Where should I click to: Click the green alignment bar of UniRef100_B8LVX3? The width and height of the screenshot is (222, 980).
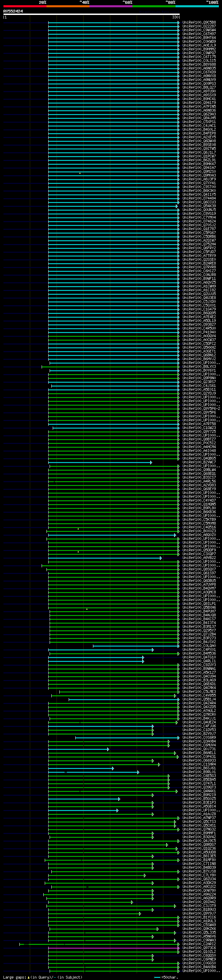click(110, 367)
